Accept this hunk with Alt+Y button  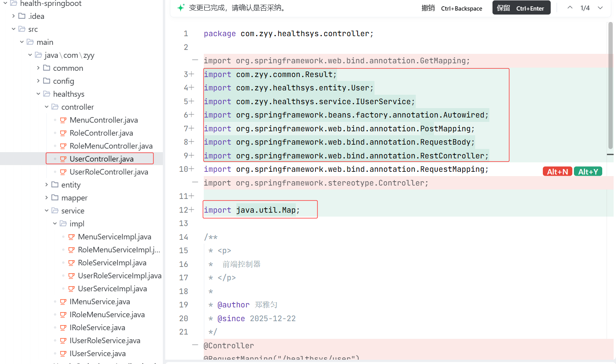click(588, 171)
